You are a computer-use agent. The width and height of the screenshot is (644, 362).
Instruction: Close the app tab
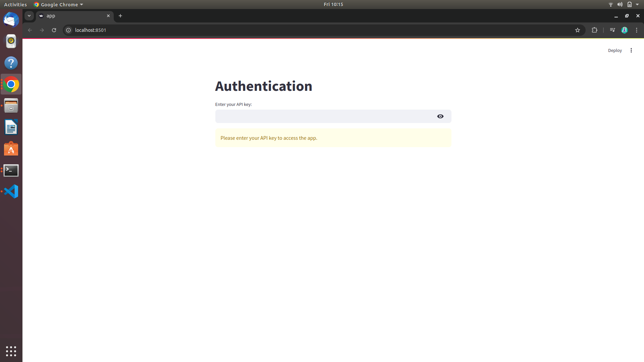pyautogui.click(x=108, y=16)
